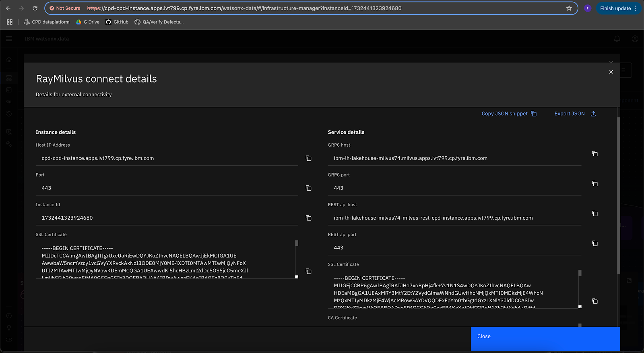Open the CPD dataplatform bookmark

pyautogui.click(x=47, y=22)
